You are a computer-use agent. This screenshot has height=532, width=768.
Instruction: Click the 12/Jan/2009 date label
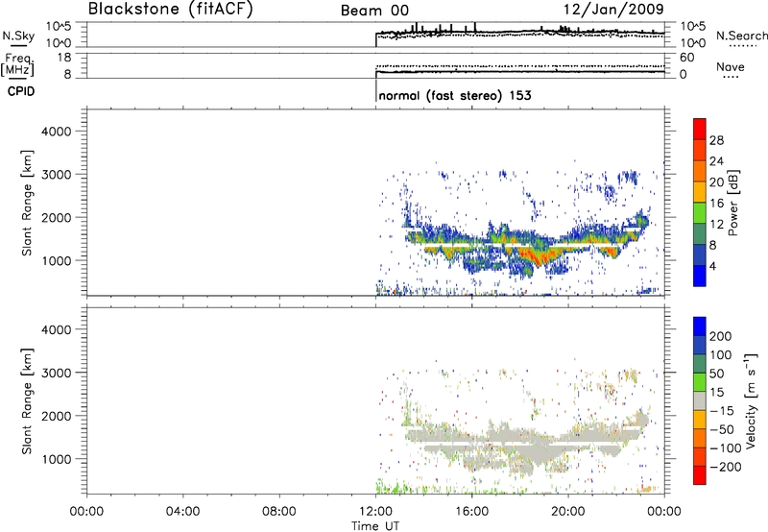(x=613, y=10)
